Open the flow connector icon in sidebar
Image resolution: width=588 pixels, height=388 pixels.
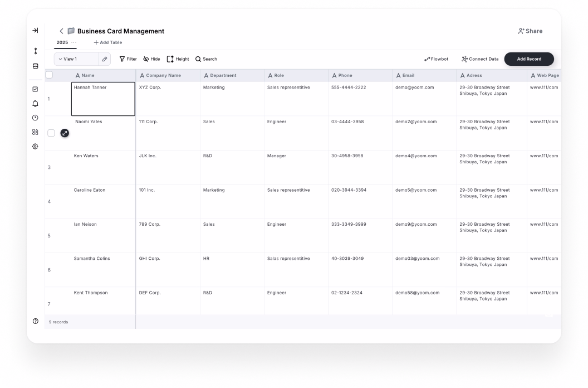tap(35, 51)
